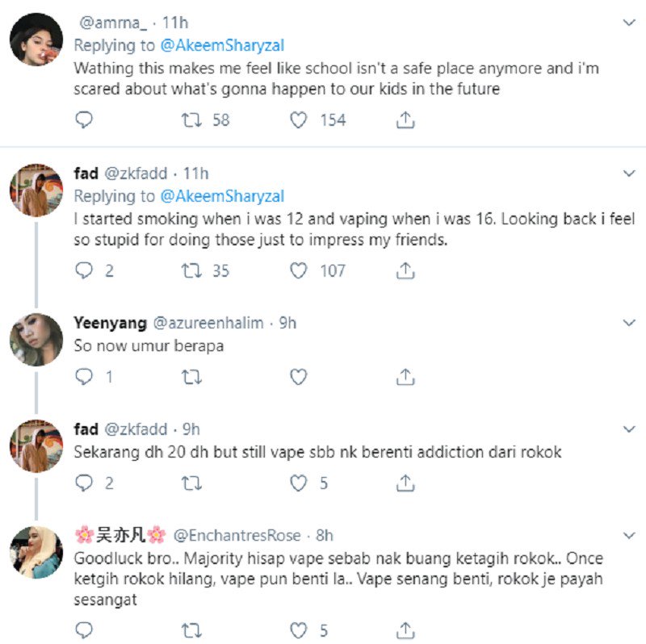Like the tweet with 154 likes
The image size is (646, 644).
(x=299, y=120)
